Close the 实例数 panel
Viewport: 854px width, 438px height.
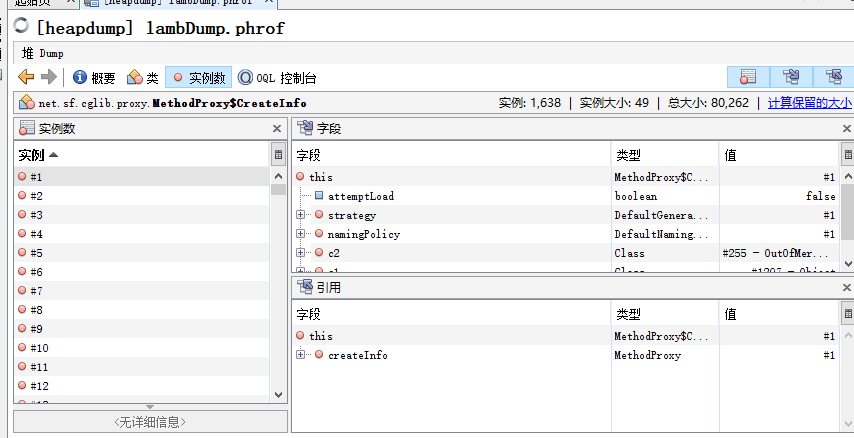tap(277, 129)
